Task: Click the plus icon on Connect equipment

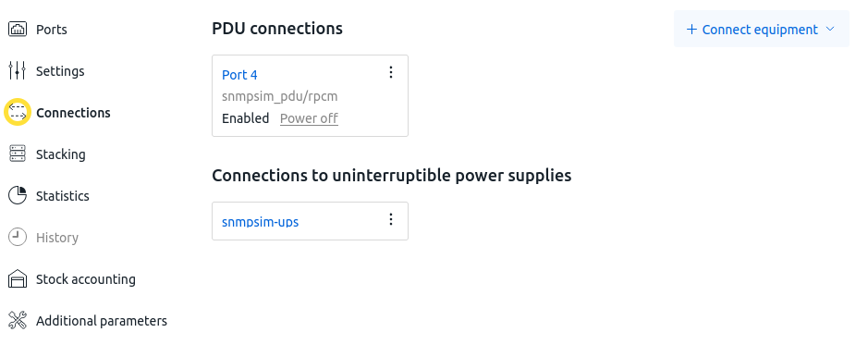Action: tap(691, 30)
